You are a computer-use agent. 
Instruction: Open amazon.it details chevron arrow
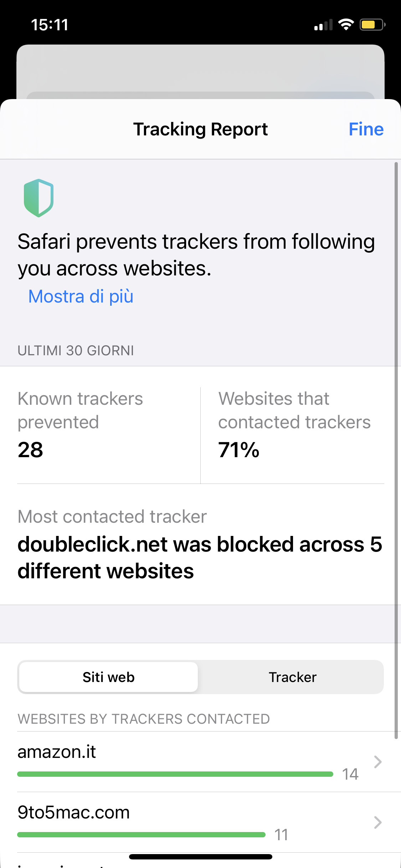378,762
